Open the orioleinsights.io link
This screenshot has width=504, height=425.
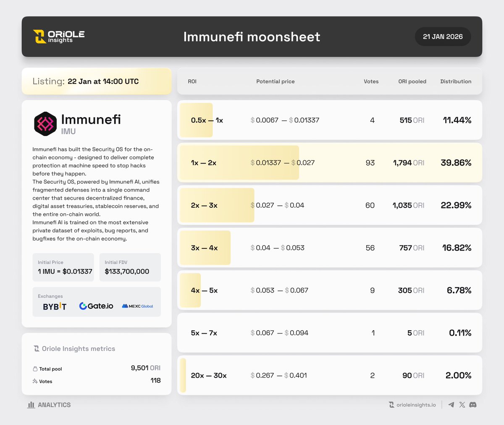click(416, 405)
